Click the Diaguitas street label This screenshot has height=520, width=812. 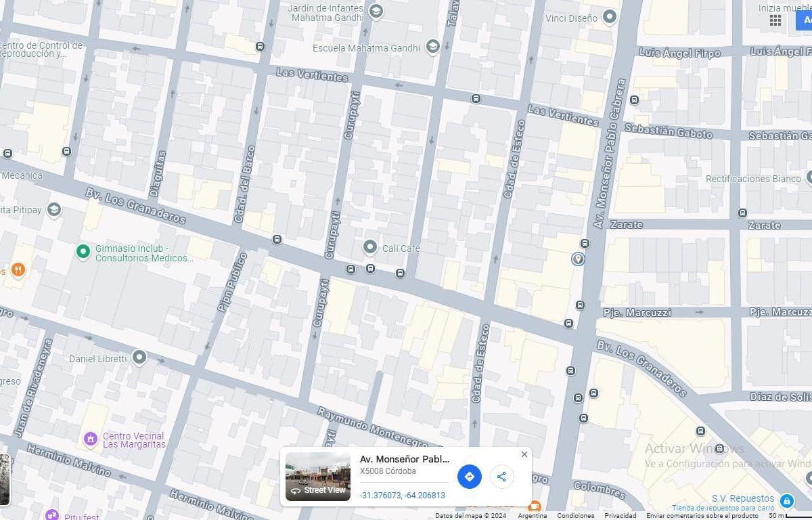point(158,174)
